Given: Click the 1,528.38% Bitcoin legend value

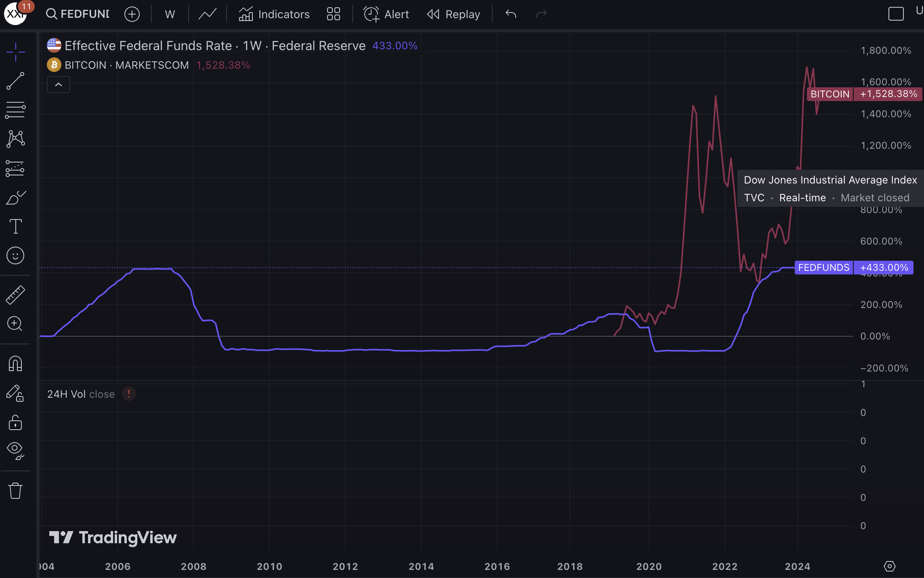Looking at the screenshot, I should 223,65.
